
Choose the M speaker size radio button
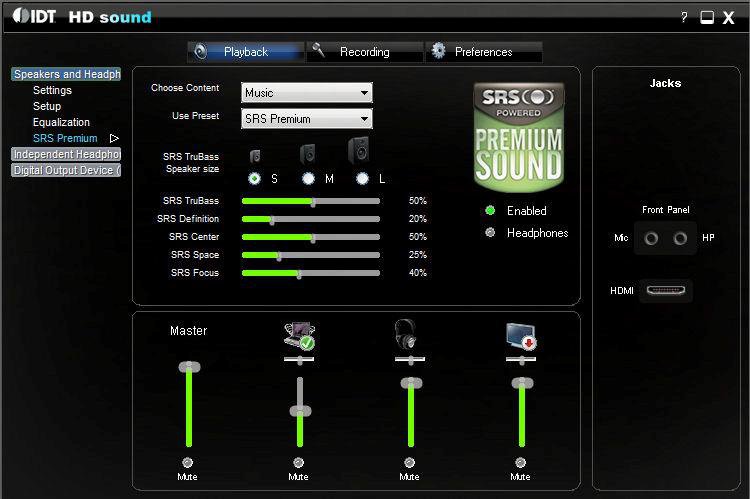pos(309,178)
